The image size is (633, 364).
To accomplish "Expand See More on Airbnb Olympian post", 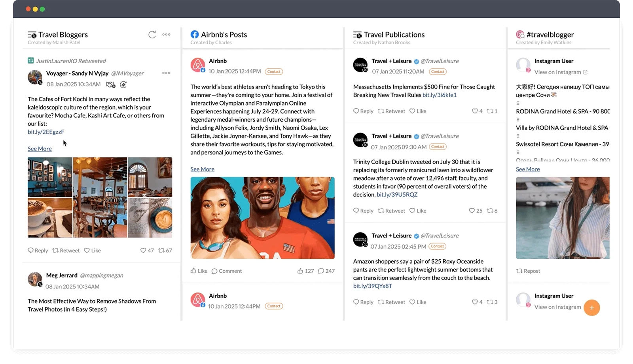I will (202, 169).
